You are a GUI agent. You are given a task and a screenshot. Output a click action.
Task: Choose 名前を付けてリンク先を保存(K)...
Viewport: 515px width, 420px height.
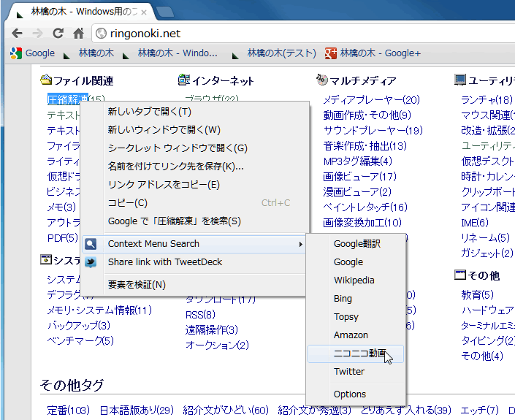pos(194,167)
